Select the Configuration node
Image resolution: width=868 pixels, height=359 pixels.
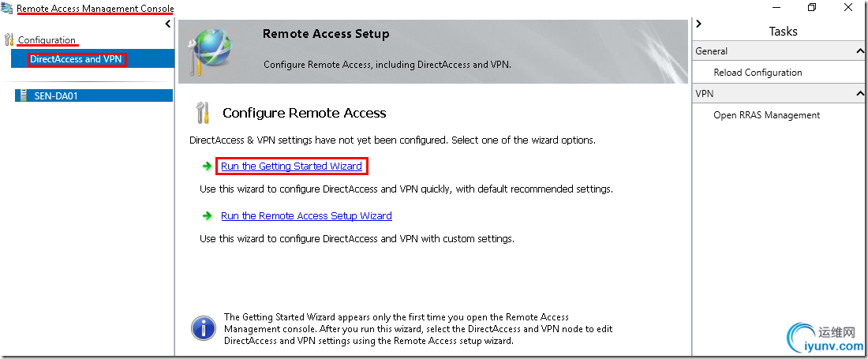pos(47,40)
